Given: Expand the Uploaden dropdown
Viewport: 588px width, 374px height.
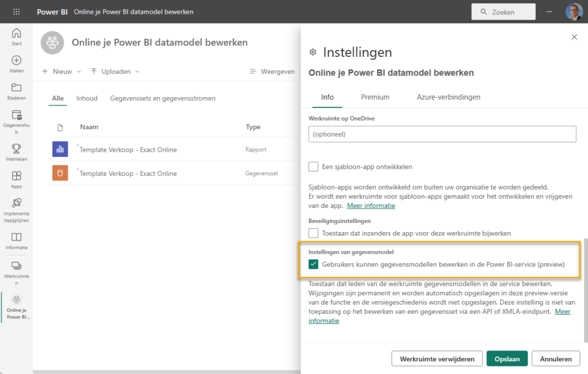Looking at the screenshot, I should [115, 72].
